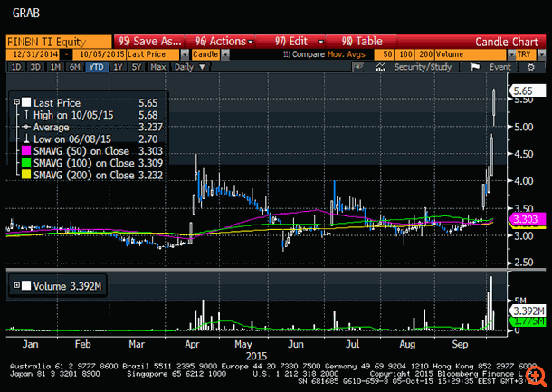This screenshot has height=392, width=552.
Task: Click the magenta SMAVG (50) color swatch
Action: point(24,150)
